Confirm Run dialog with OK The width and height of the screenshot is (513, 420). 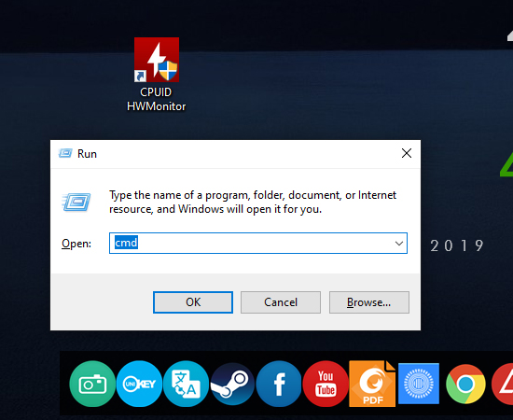pyautogui.click(x=193, y=302)
